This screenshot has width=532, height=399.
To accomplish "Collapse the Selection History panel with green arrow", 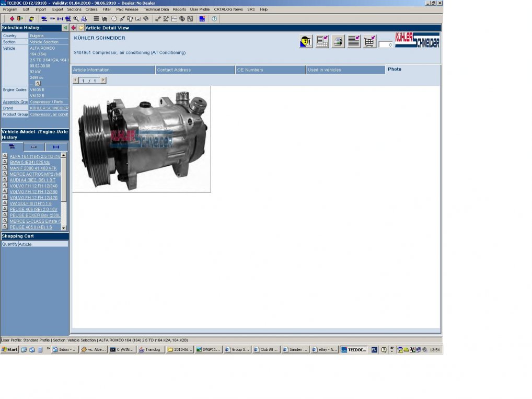I will [x=65, y=28].
